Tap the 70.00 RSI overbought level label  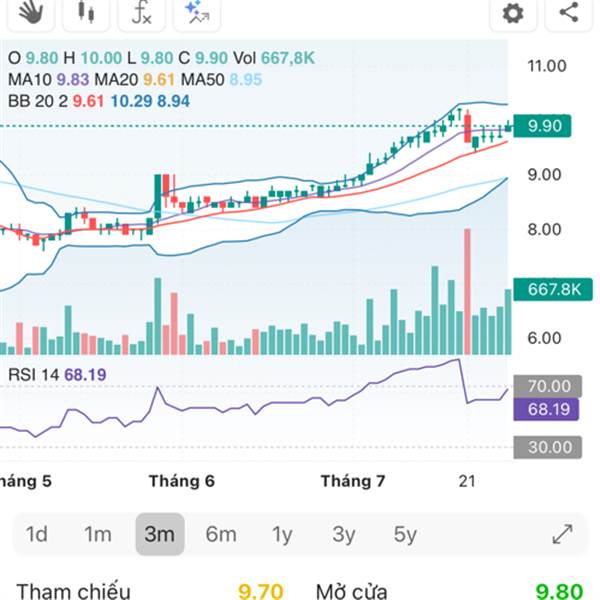point(548,386)
